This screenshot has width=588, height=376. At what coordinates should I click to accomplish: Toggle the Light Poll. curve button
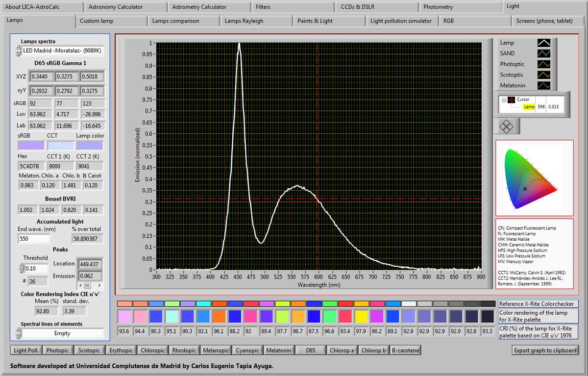pos(27,350)
